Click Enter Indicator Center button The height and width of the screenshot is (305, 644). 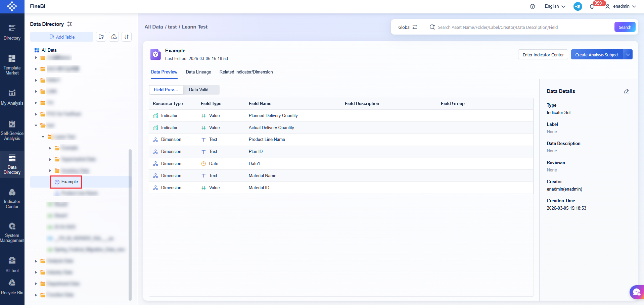[x=543, y=55]
